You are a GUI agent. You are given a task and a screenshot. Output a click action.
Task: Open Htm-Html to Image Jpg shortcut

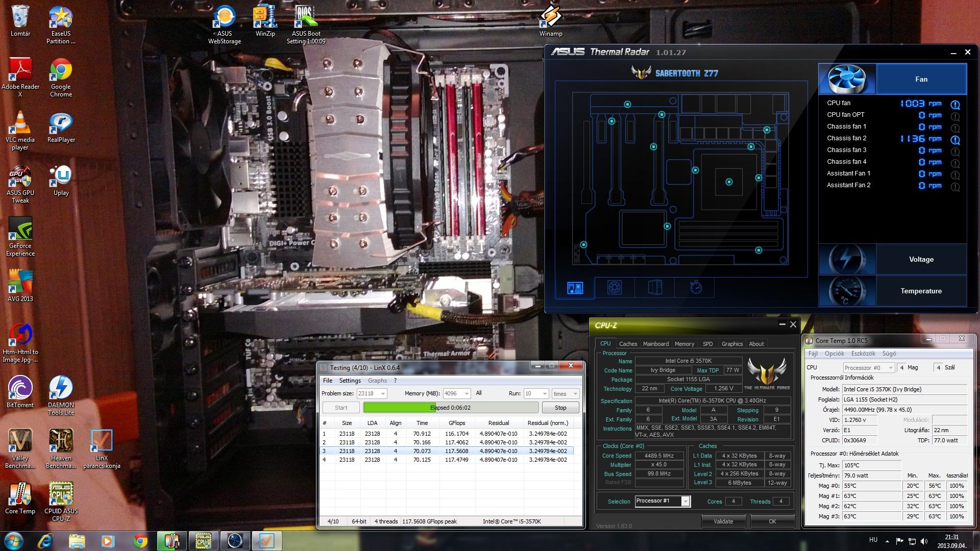point(20,343)
